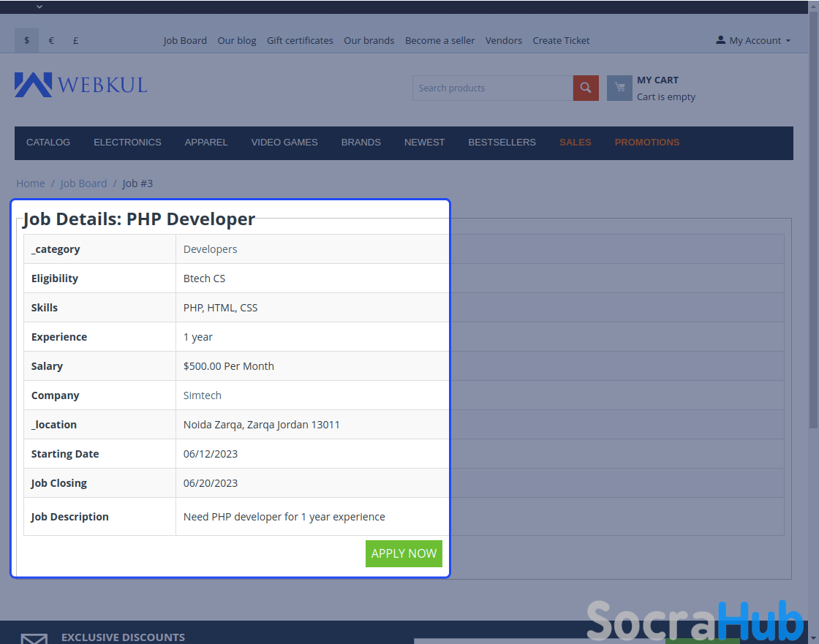The width and height of the screenshot is (819, 644).
Task: Click the Webkul logo
Action: (x=80, y=85)
